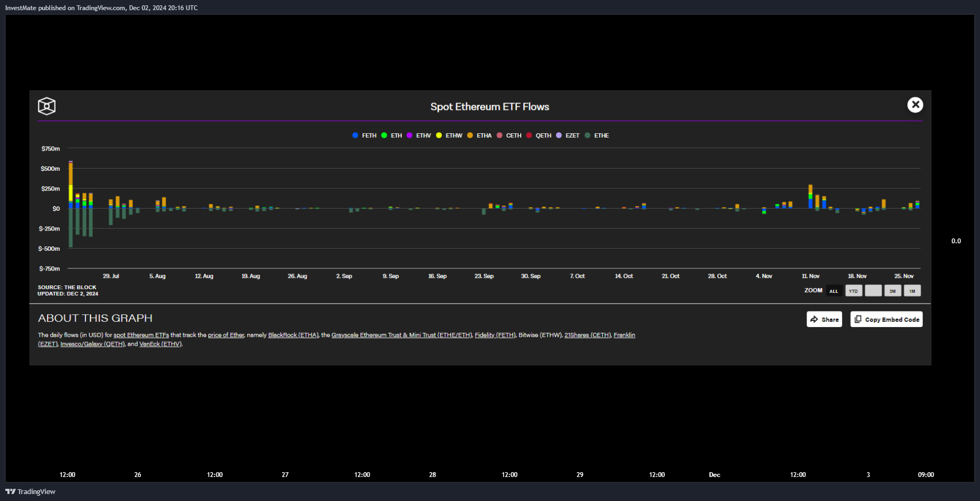Click the 9. Sep x-axis label
This screenshot has width=980, height=501.
(x=391, y=276)
